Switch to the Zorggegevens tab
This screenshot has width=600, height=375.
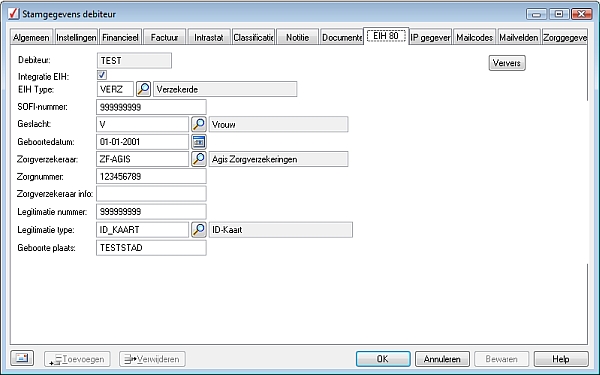point(565,37)
